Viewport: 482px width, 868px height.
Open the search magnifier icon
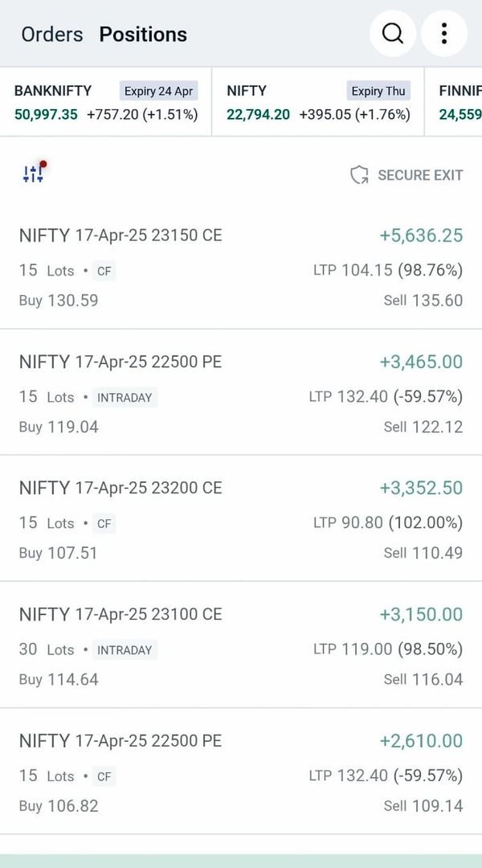click(x=393, y=34)
